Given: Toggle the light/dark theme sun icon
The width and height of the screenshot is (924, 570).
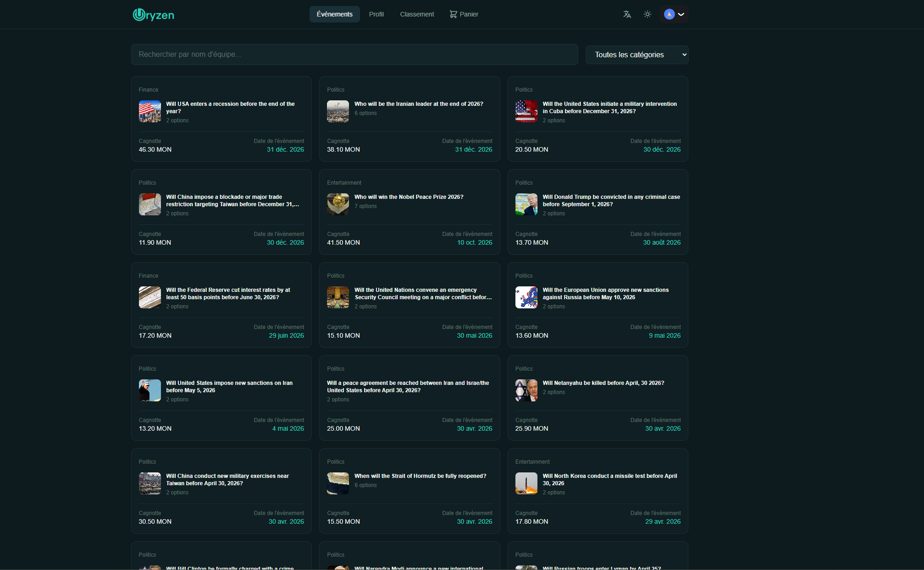Looking at the screenshot, I should pyautogui.click(x=647, y=14).
